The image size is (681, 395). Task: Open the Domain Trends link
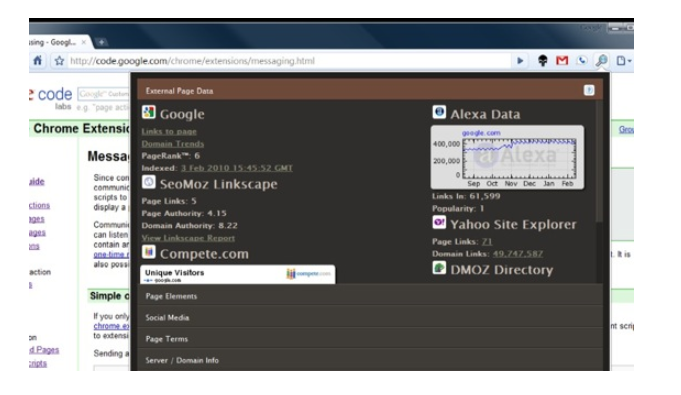point(172,143)
